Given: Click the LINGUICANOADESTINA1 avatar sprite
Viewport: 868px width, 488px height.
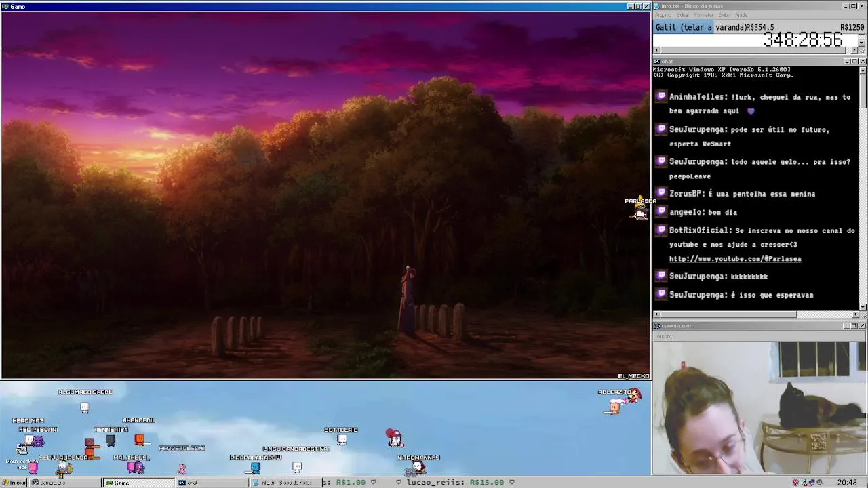Looking at the screenshot, I should coord(297,466).
